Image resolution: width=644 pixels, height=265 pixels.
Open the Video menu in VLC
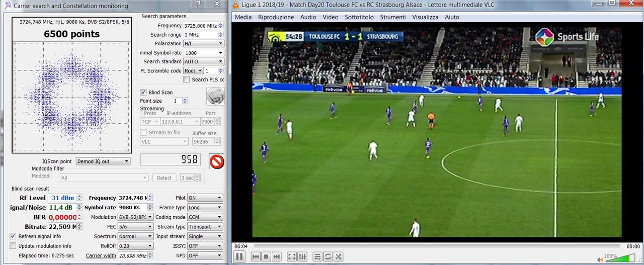click(x=331, y=17)
